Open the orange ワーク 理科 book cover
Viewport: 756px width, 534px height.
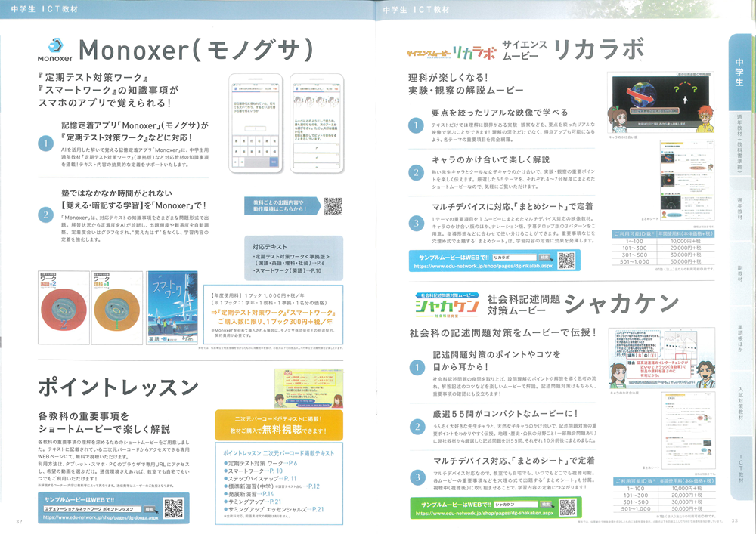(116, 307)
